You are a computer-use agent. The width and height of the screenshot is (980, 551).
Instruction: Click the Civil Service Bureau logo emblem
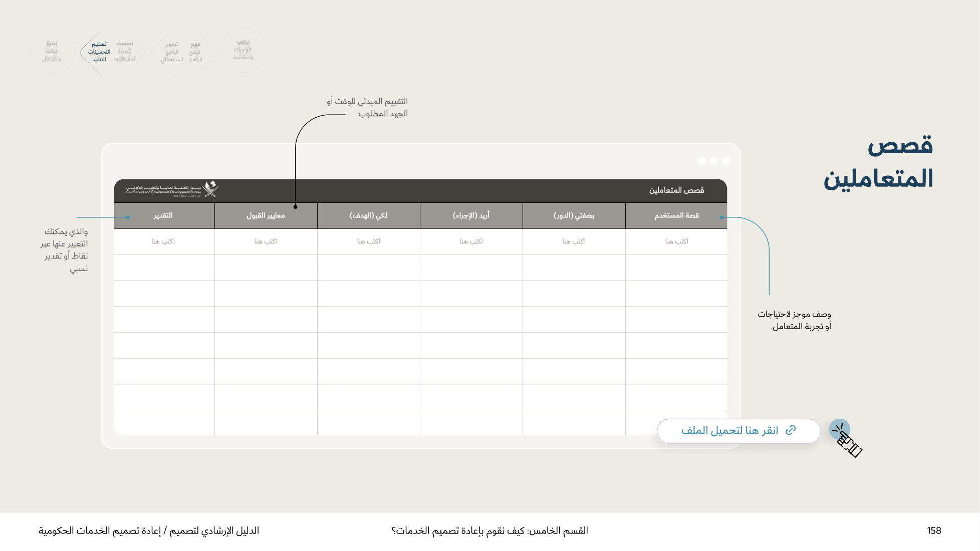pyautogui.click(x=211, y=189)
